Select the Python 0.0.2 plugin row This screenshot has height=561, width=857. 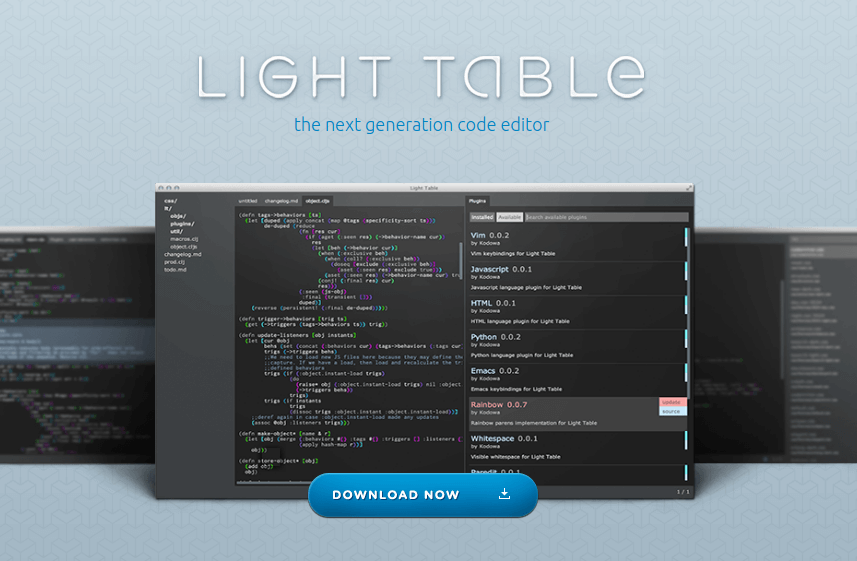578,346
